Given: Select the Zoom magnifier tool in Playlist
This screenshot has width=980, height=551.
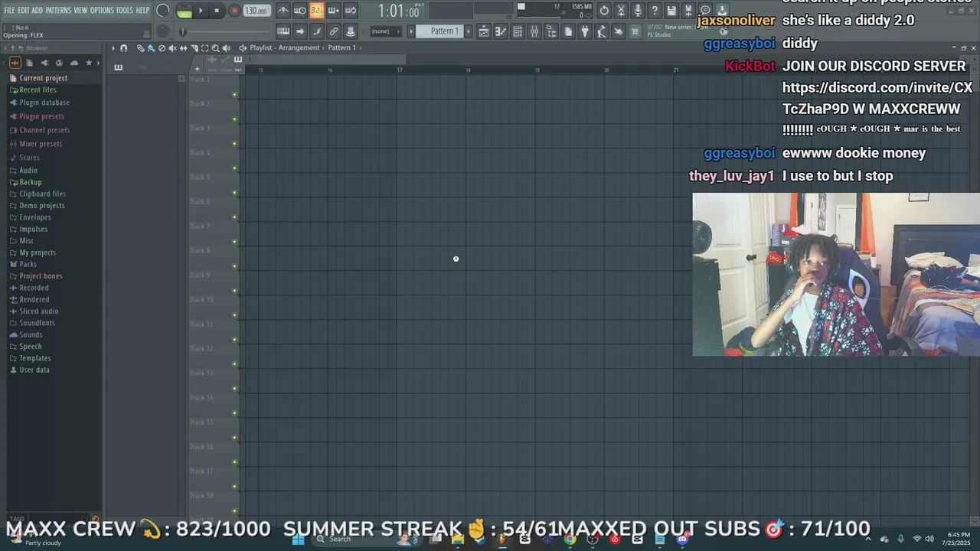Looking at the screenshot, I should click(x=215, y=48).
